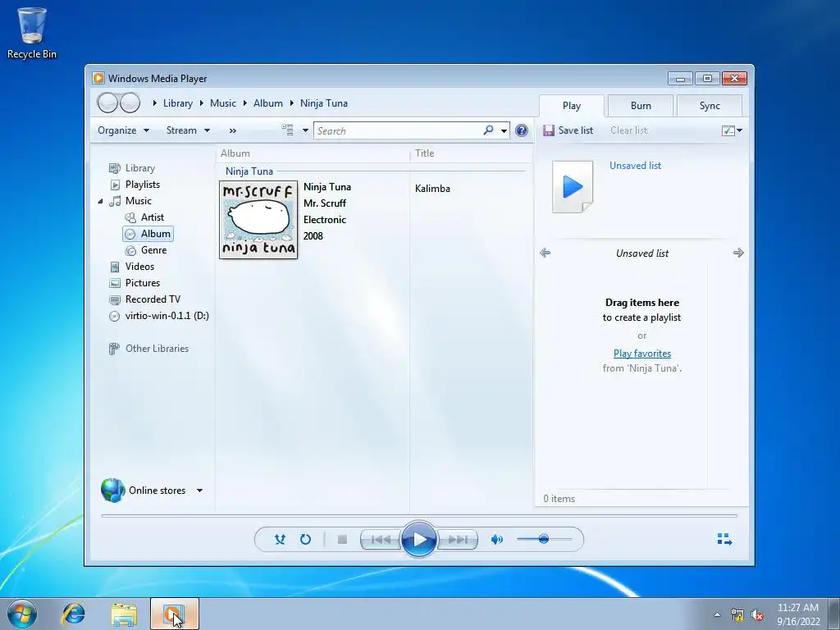The height and width of the screenshot is (630, 840).
Task: Expand the Online stores dropdown arrow
Action: (199, 491)
